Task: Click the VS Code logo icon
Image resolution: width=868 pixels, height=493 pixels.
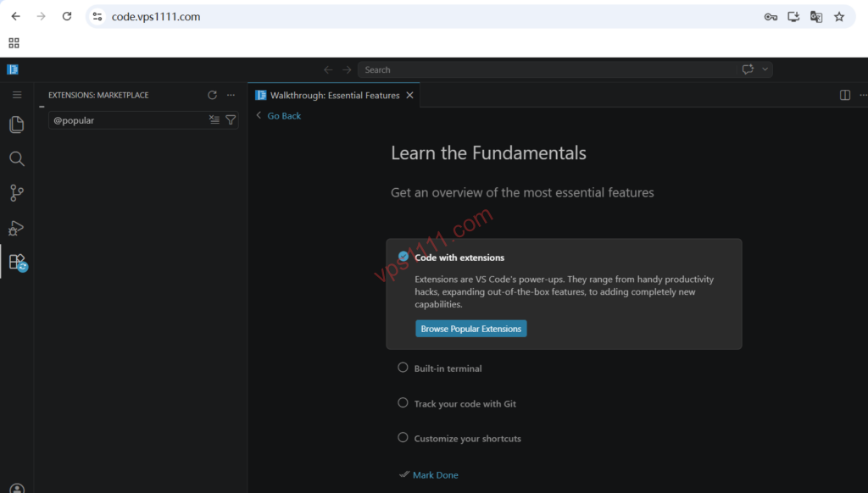Action: click(x=13, y=69)
